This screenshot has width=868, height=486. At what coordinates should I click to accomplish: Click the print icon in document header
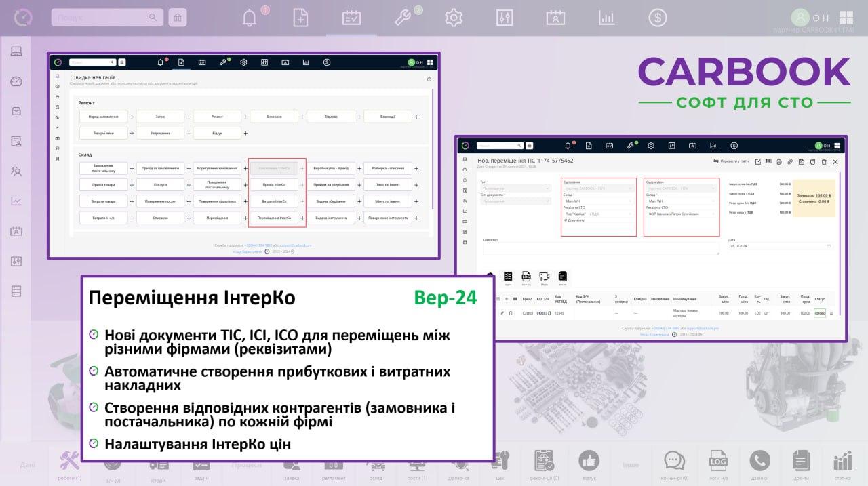(778, 162)
